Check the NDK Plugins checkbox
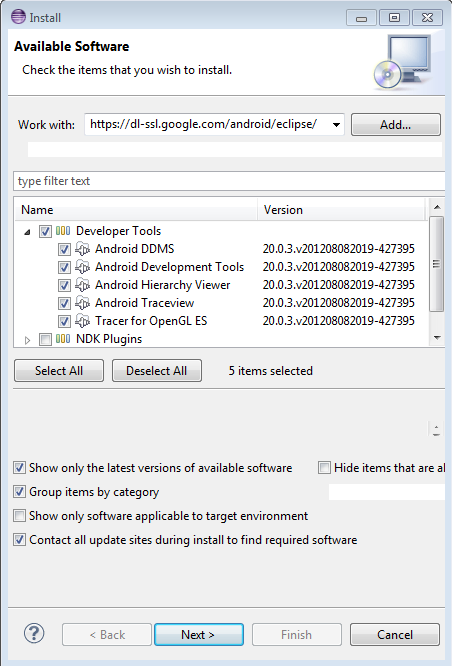Image resolution: width=452 pixels, height=666 pixels. pos(45,339)
